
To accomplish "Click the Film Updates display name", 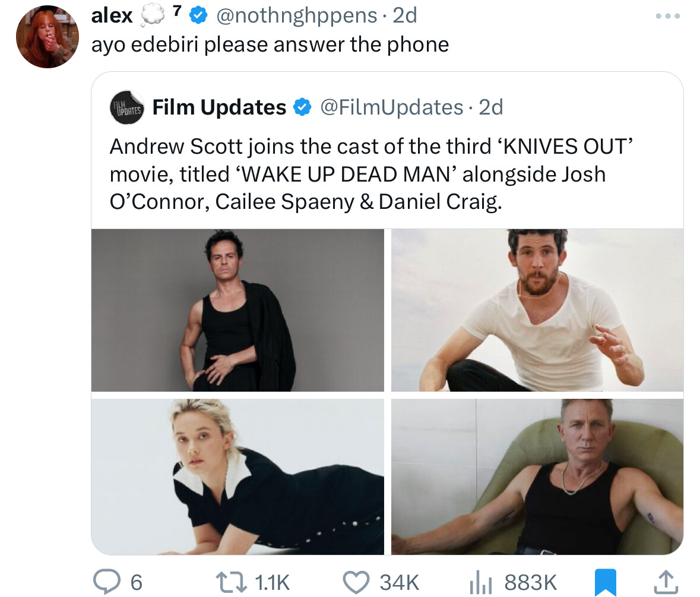I will coord(219,107).
